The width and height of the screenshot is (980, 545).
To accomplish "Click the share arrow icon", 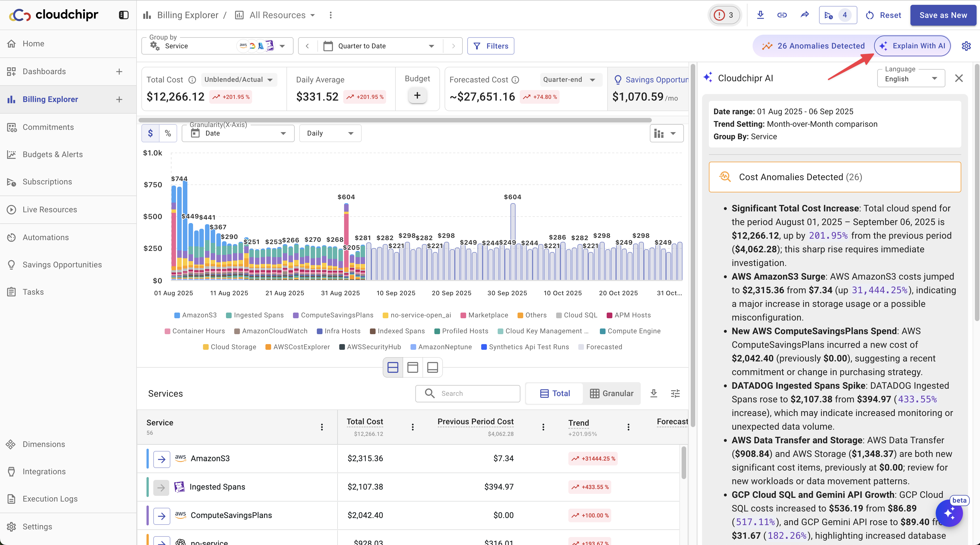I will point(804,15).
